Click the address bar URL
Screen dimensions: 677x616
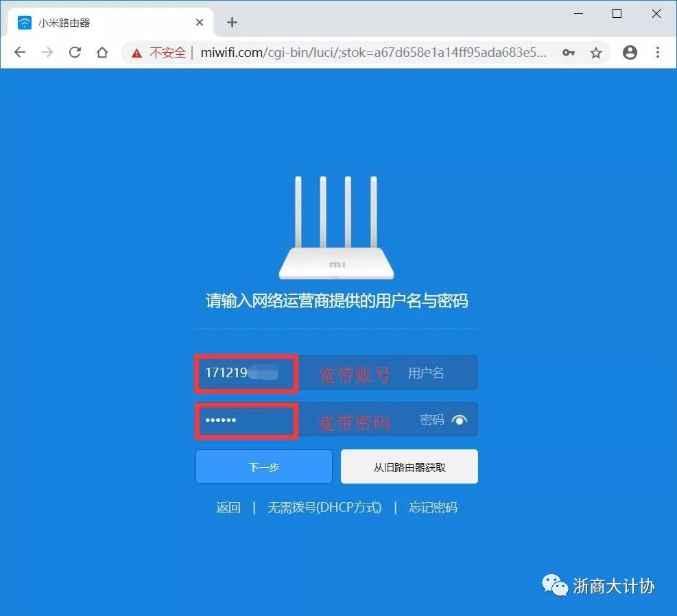click(373, 53)
